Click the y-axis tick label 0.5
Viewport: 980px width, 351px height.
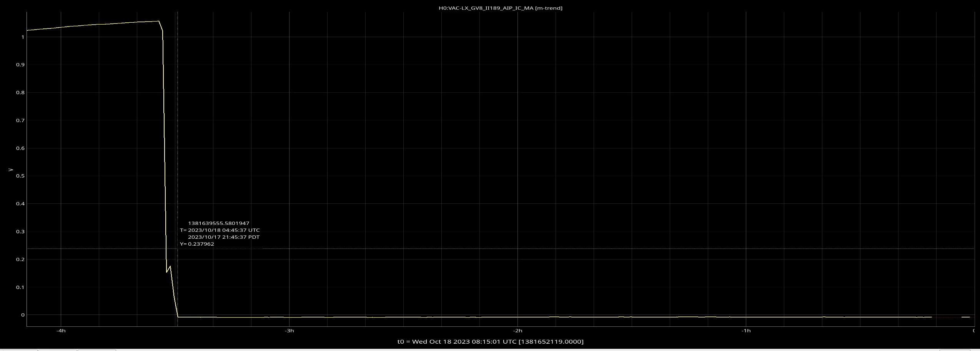tap(20, 176)
